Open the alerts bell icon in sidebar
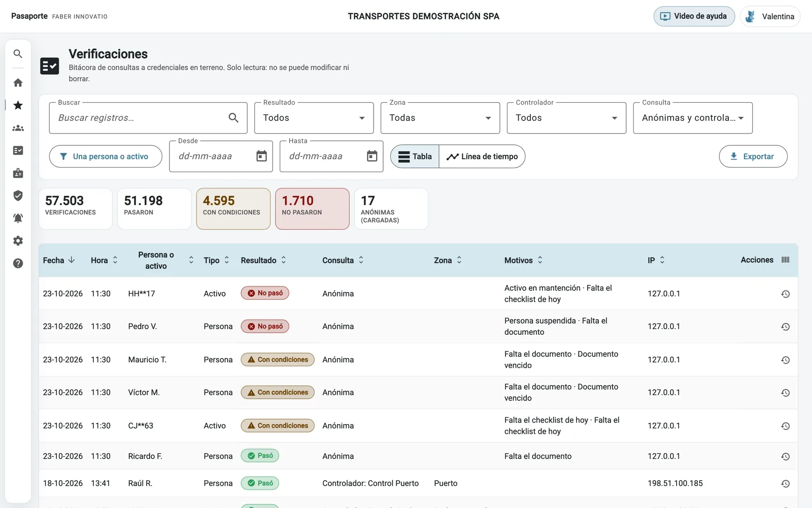Screen dimensions: 812x508 (18, 218)
